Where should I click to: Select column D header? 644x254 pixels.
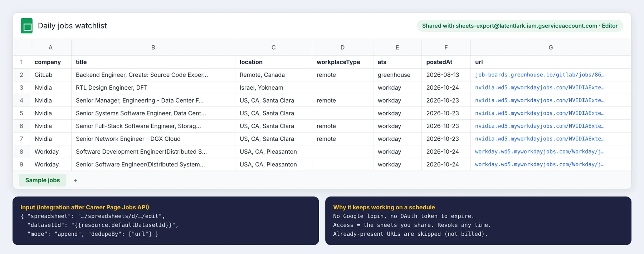coord(342,48)
